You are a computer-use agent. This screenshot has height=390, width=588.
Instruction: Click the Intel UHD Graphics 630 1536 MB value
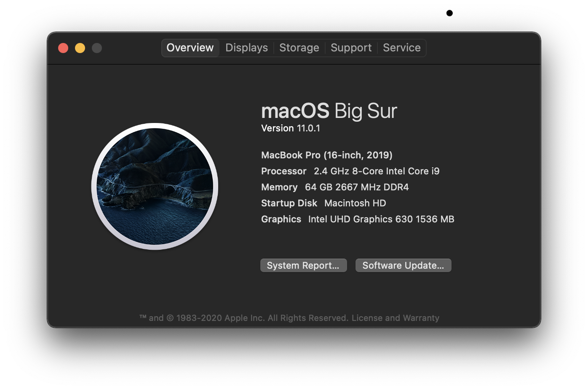click(381, 219)
